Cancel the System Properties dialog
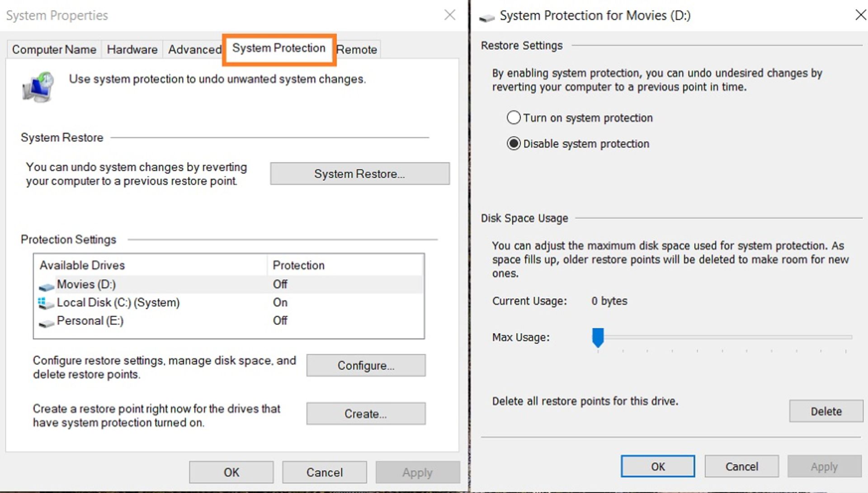868x493 pixels. pyautogui.click(x=324, y=472)
